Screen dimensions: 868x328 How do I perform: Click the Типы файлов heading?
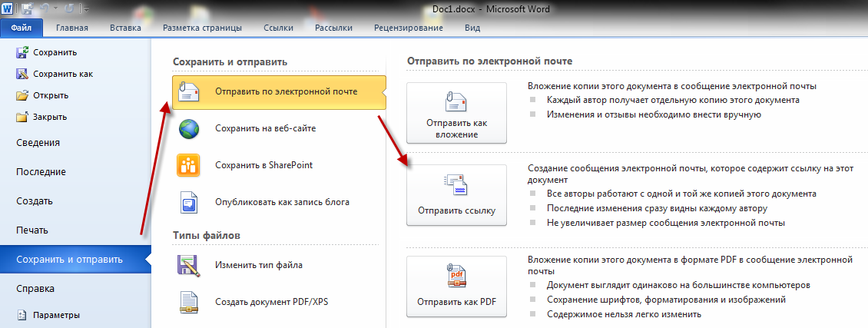point(207,236)
